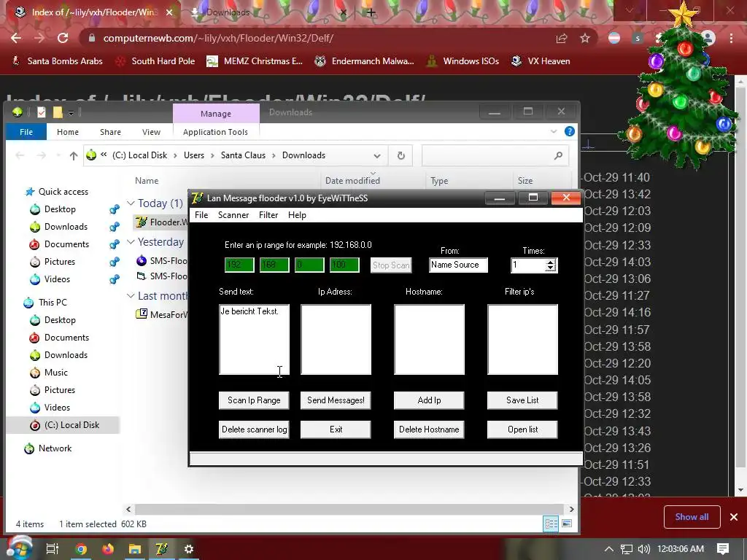Click the Add Ip button
Image resolution: width=747 pixels, height=560 pixels.
429,400
